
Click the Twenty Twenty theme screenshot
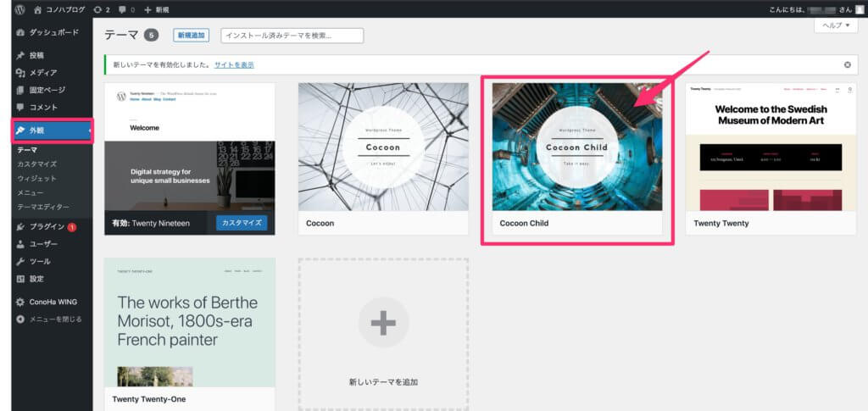[x=771, y=147]
